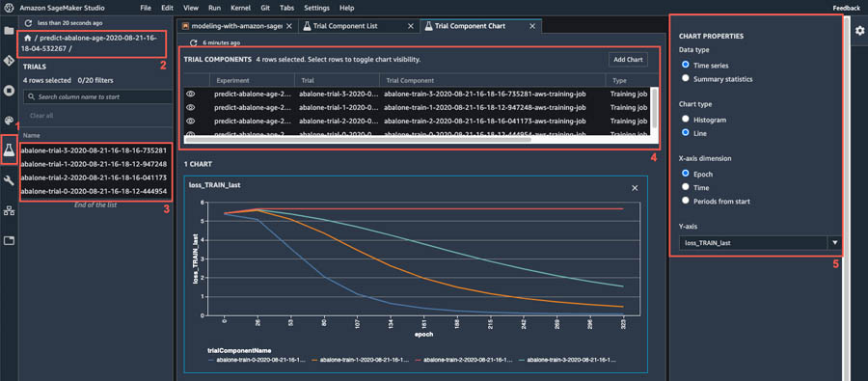The width and height of the screenshot is (868, 381).
Task: Open the file browser sidebar icon
Action: click(x=9, y=31)
